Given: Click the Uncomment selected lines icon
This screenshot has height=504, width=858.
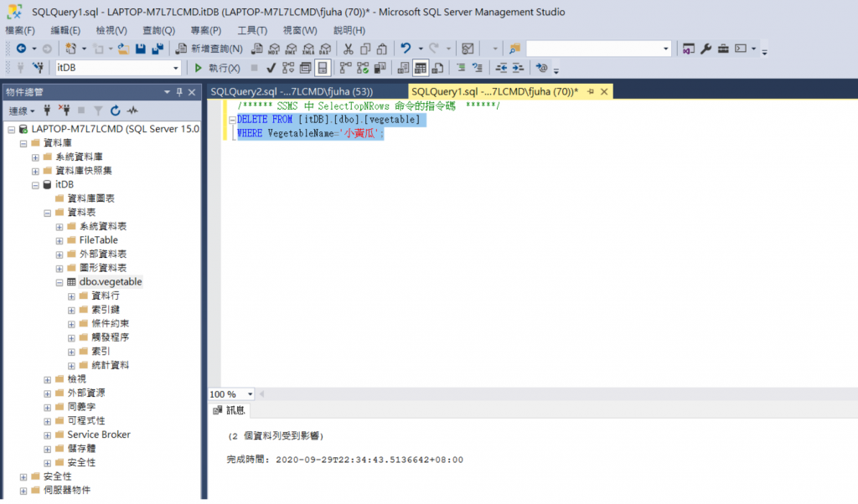Looking at the screenshot, I should pos(478,68).
